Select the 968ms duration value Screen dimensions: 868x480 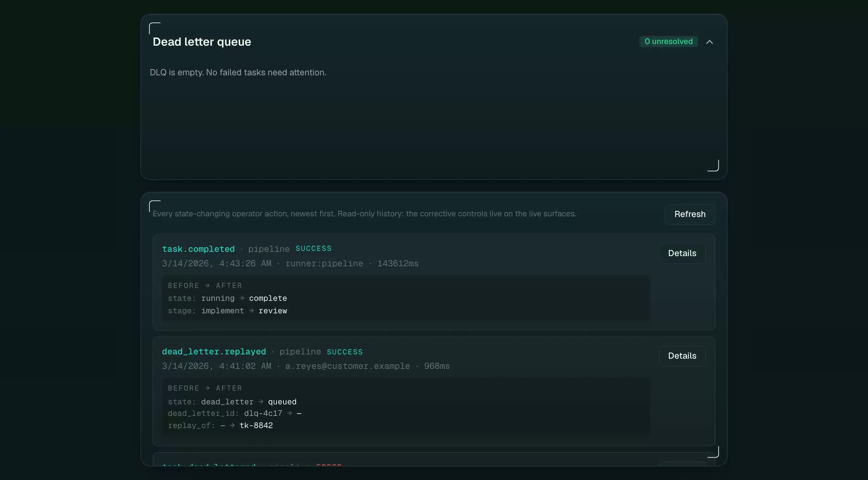[x=437, y=366]
